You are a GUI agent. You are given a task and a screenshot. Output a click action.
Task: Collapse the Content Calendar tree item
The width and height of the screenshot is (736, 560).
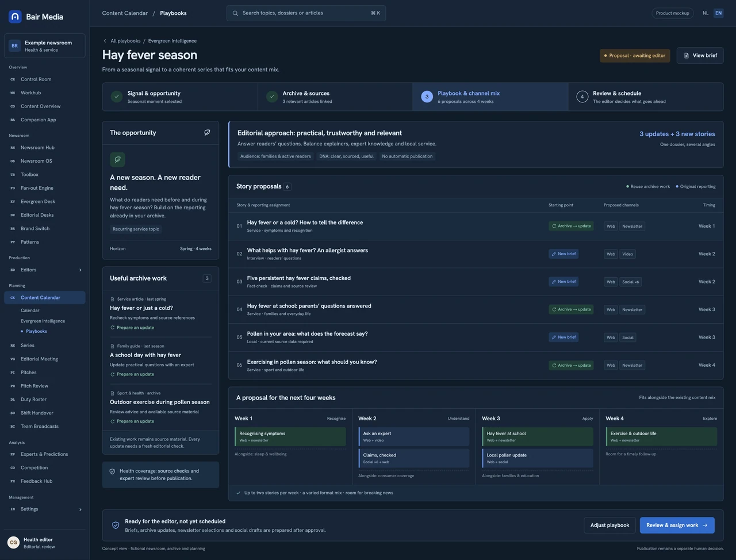click(x=45, y=298)
